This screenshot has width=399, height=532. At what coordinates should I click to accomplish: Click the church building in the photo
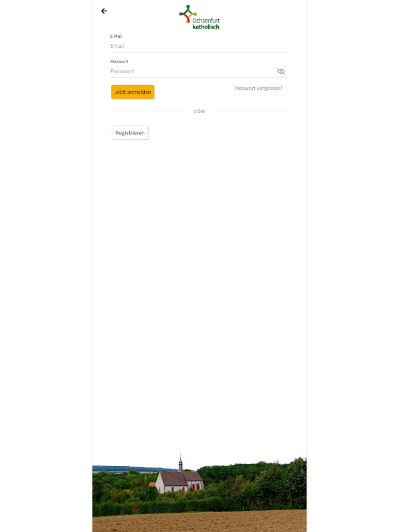(x=180, y=481)
